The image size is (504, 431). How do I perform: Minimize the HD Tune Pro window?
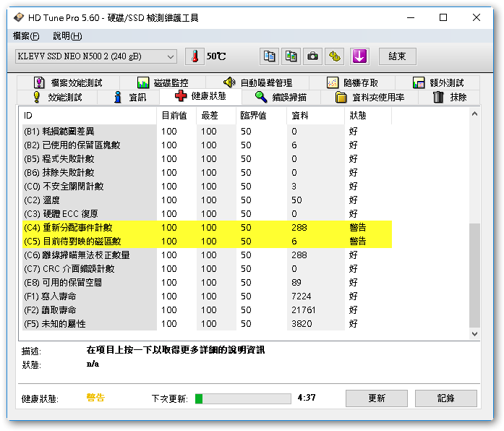(411, 17)
